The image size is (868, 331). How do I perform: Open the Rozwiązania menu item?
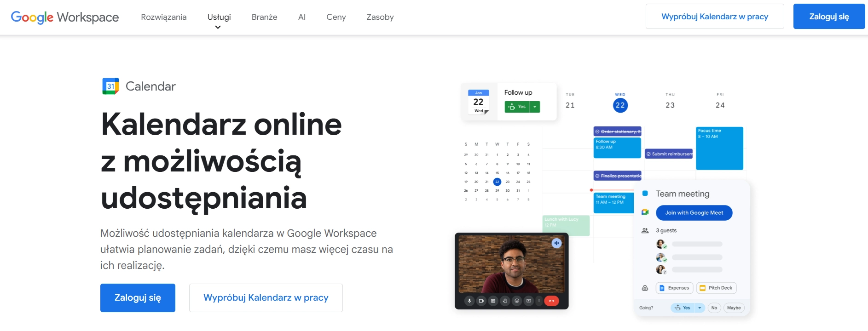point(164,17)
